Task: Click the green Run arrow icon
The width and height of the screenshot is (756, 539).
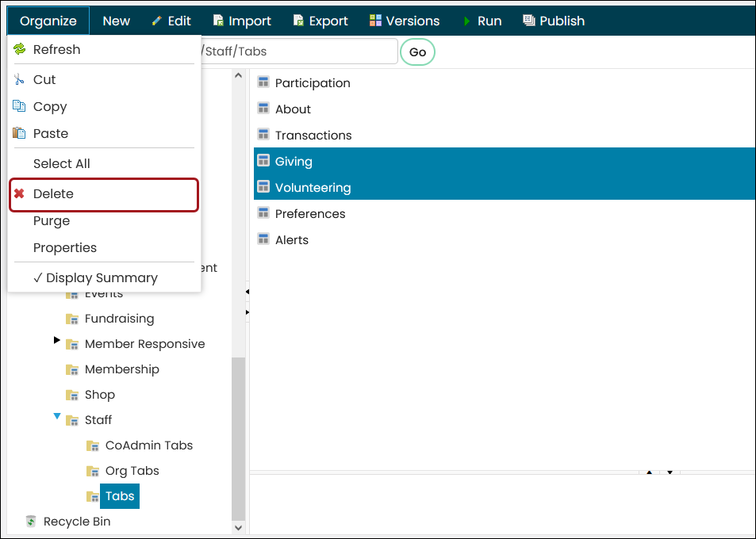Action: click(466, 21)
